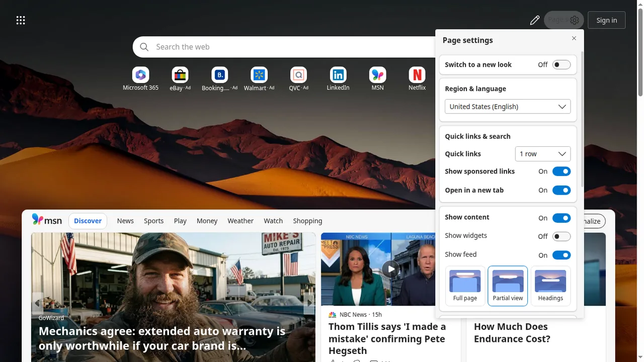
Task: Choose the Full page feed layout
Action: coord(465,286)
